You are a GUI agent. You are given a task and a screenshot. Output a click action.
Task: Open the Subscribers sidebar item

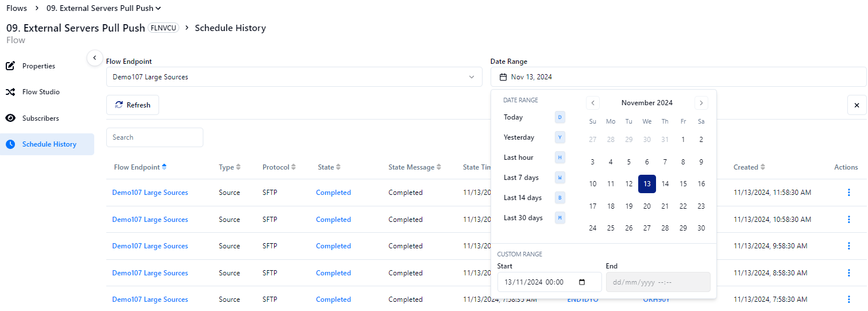[40, 118]
